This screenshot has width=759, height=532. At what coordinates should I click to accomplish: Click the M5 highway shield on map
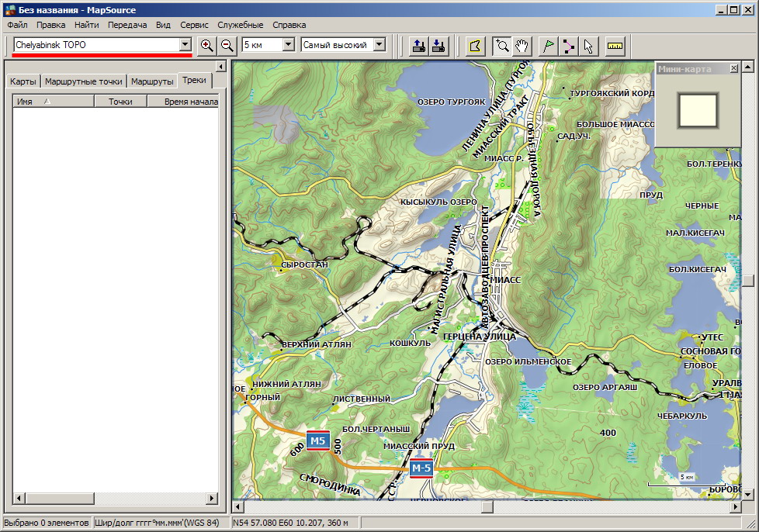[x=318, y=440]
